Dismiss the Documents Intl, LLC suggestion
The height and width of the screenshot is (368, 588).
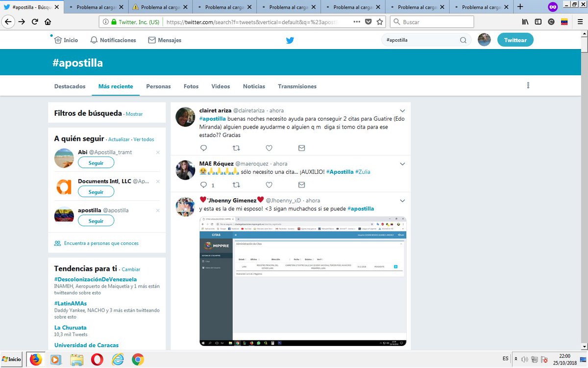158,182
